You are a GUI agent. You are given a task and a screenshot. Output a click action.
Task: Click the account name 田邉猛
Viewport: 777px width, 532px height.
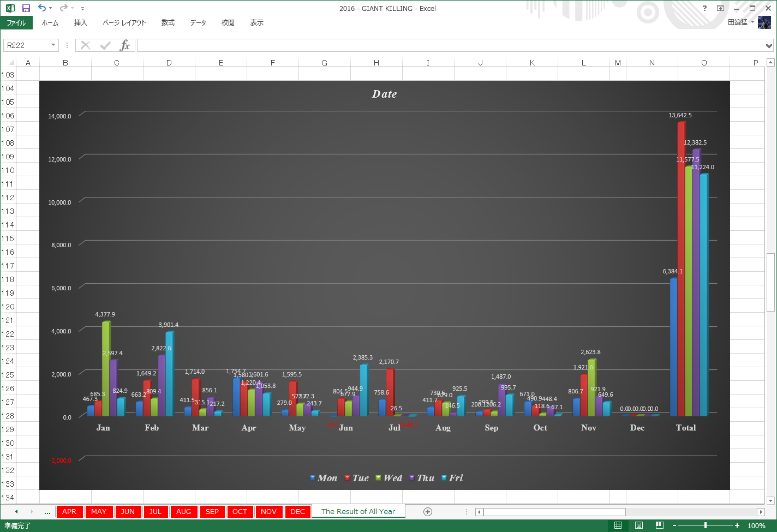pos(738,22)
